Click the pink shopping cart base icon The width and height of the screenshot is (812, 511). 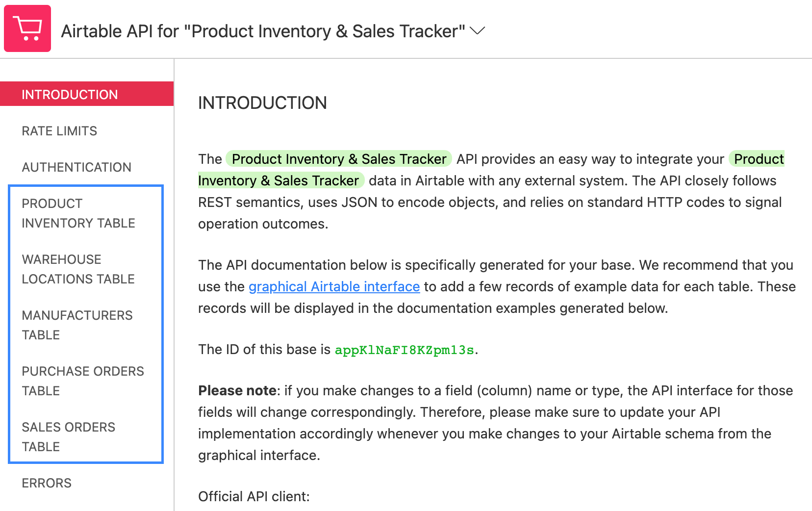[x=27, y=28]
